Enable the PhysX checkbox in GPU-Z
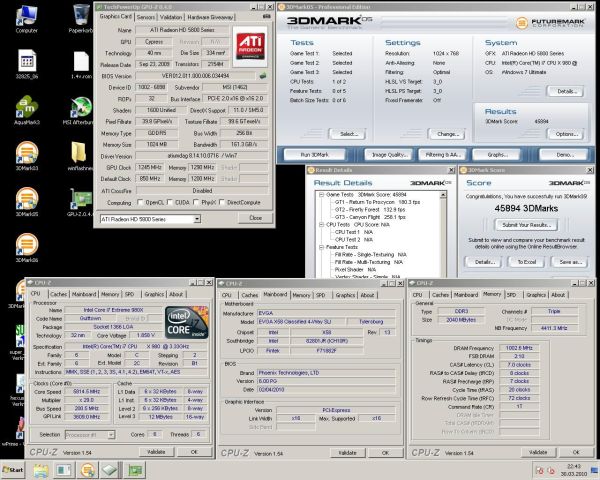600x480 pixels. point(196,202)
